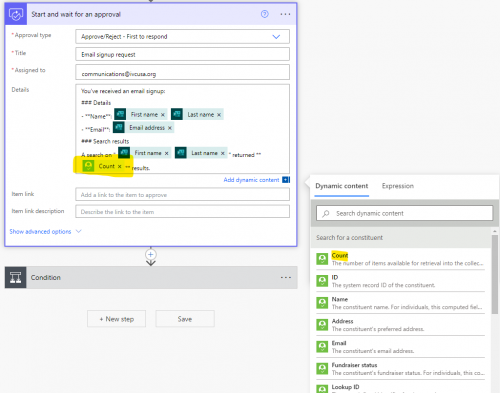
Task: Insert a step via the plus connector
Action: click(151, 255)
